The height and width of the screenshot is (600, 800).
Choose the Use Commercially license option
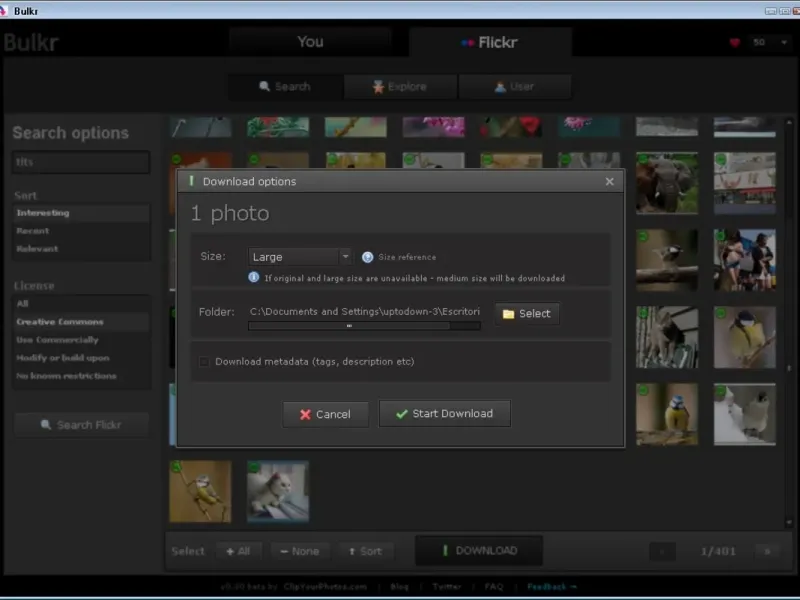point(81,340)
